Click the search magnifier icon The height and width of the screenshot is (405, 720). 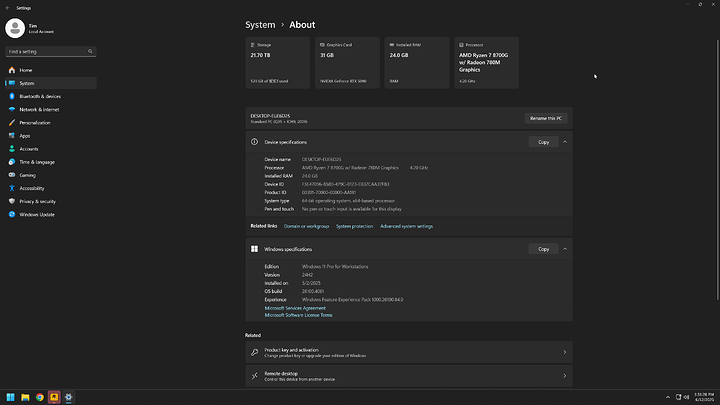tap(90, 51)
